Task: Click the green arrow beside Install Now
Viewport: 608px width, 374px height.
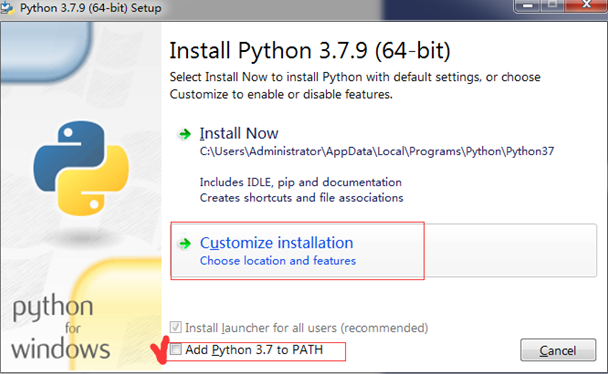Action: pos(185,134)
